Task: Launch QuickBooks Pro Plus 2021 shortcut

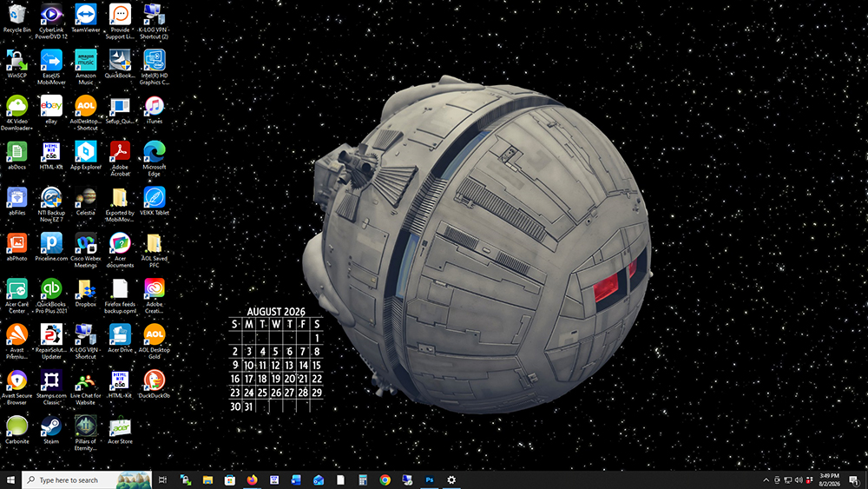Action: tap(51, 295)
